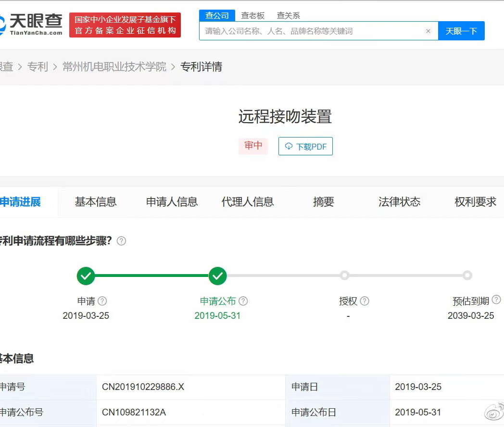Screen dimensions: 504x427
Task: Click help icon next to 授权
Action: click(x=365, y=301)
